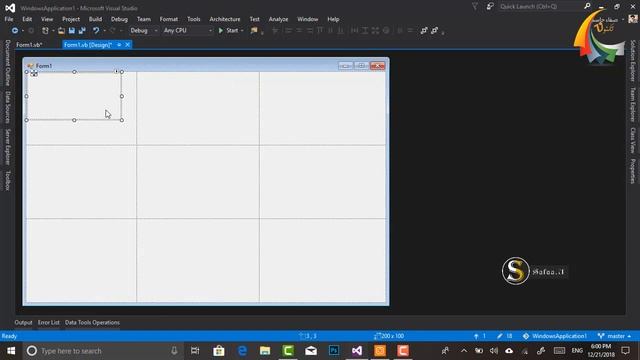Viewport: 640px width, 360px height.
Task: Open the Project menu
Action: 71,19
